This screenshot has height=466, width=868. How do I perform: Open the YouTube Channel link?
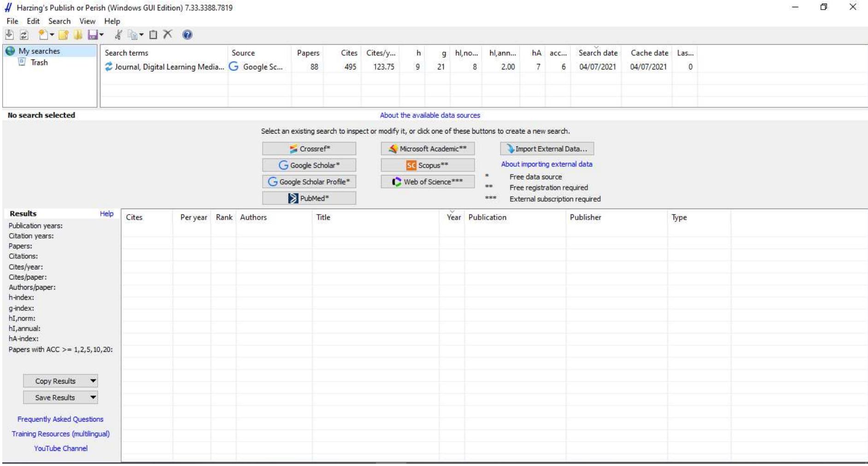(x=61, y=449)
